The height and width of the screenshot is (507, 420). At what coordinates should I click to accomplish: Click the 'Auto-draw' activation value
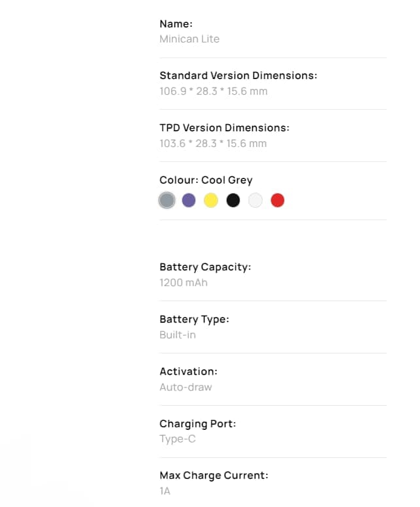[x=186, y=387]
